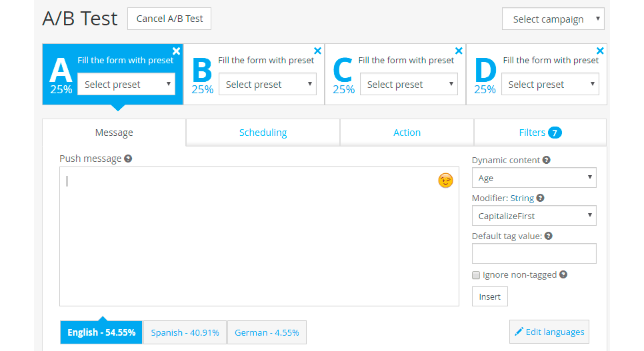
Task: Open the emoji picker winking face
Action: click(445, 180)
